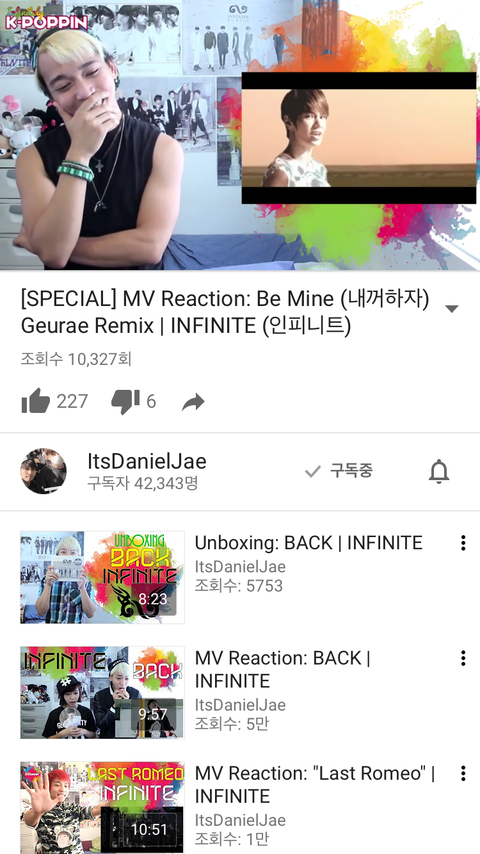Open video titled MV Reaction: "Last Romeo"
This screenshot has height=854, width=480.
click(x=314, y=784)
